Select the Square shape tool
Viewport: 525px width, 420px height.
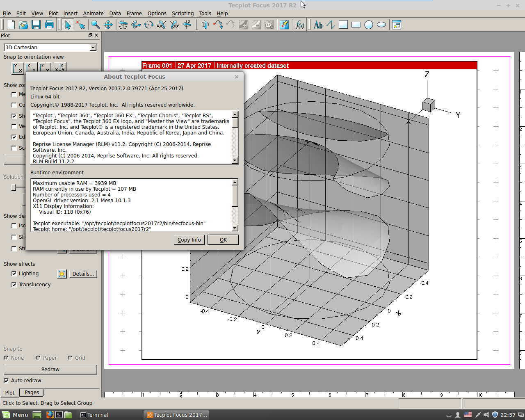(x=343, y=25)
